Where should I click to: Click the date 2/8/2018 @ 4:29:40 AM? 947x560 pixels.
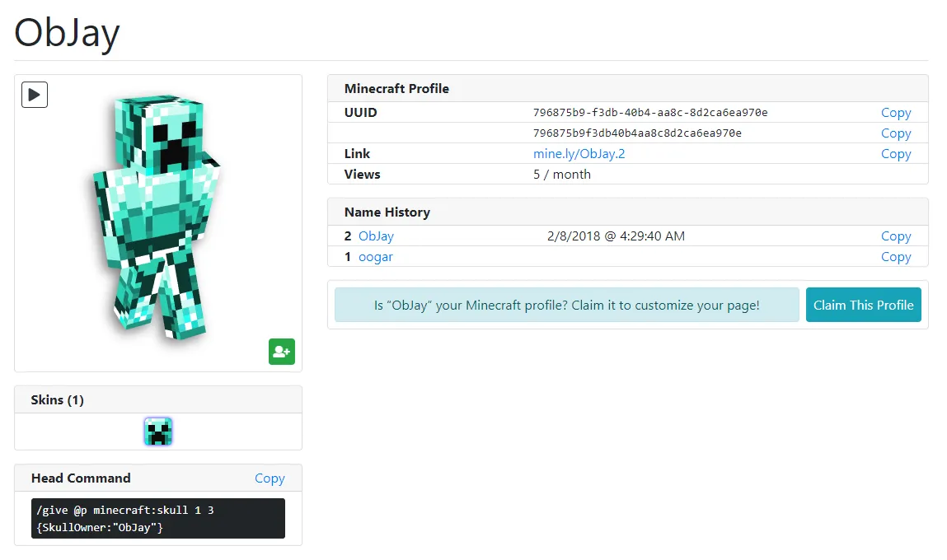click(x=616, y=236)
